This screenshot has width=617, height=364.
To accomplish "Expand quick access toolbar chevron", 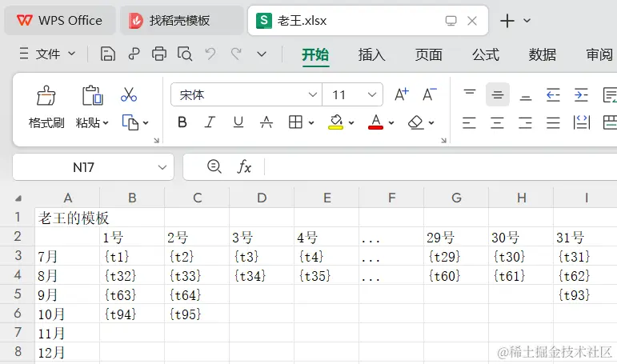I will (x=262, y=54).
